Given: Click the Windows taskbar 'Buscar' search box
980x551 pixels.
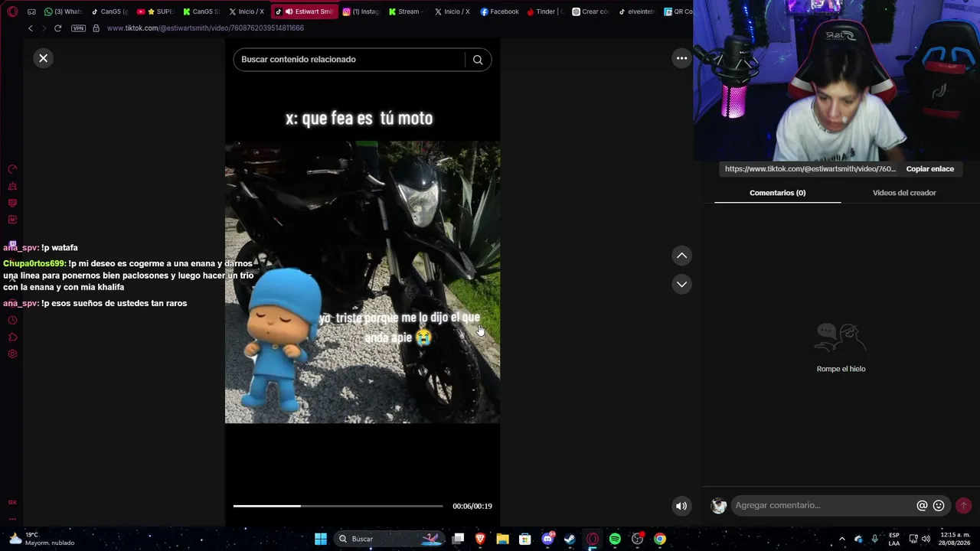Looking at the screenshot, I should click(390, 539).
